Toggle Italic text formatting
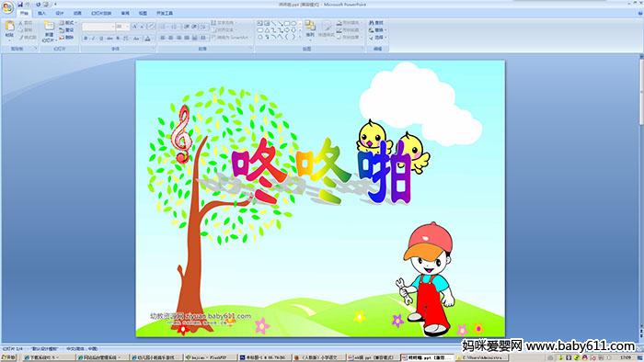This screenshot has width=644, height=362. pos(93,39)
